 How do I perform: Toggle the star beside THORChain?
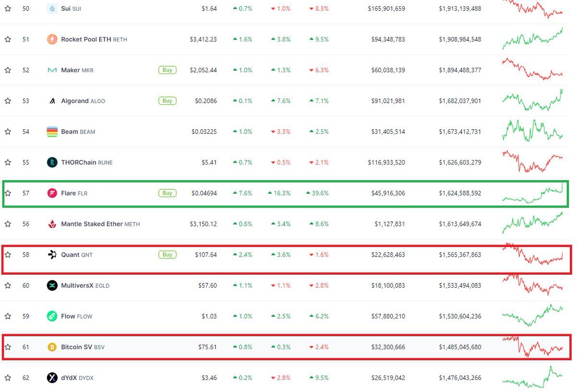point(8,162)
